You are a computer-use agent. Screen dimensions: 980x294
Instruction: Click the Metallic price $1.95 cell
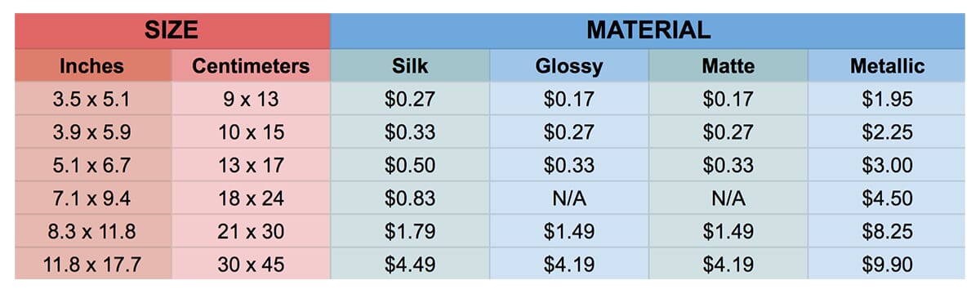coord(887,99)
